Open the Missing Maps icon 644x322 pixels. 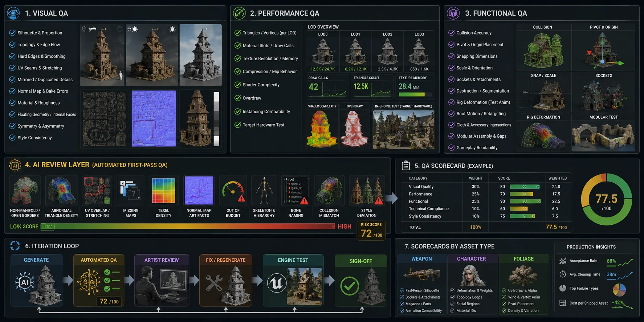point(131,191)
